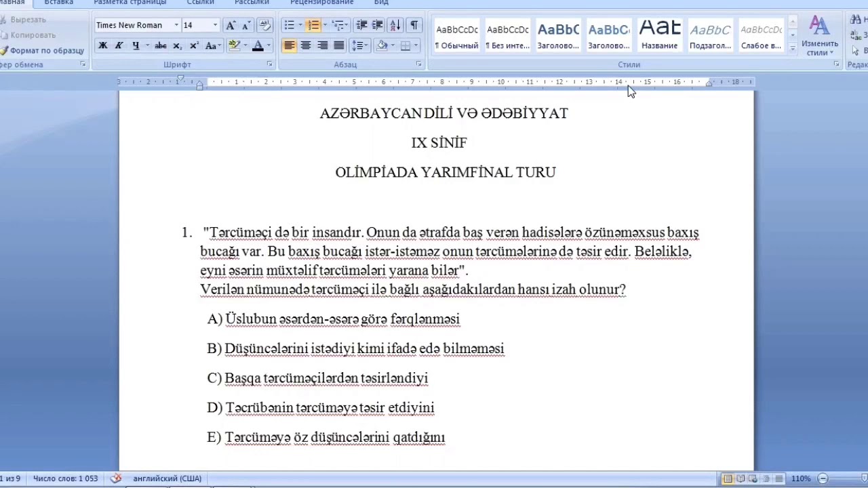Expand borders dropdown arrow
Image resolution: width=868 pixels, height=488 pixels.
pyautogui.click(x=416, y=45)
